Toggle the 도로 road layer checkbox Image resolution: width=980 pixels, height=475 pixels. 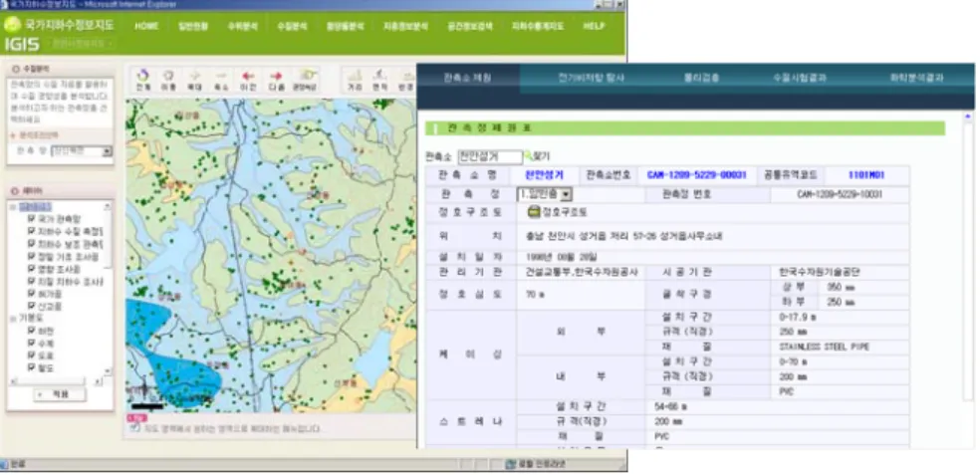31,355
